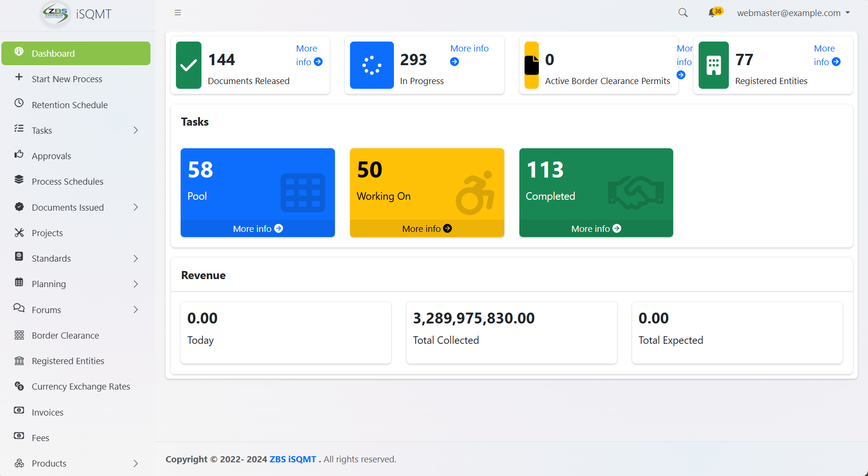Open the webmaster@example.com account dropdown

click(793, 13)
